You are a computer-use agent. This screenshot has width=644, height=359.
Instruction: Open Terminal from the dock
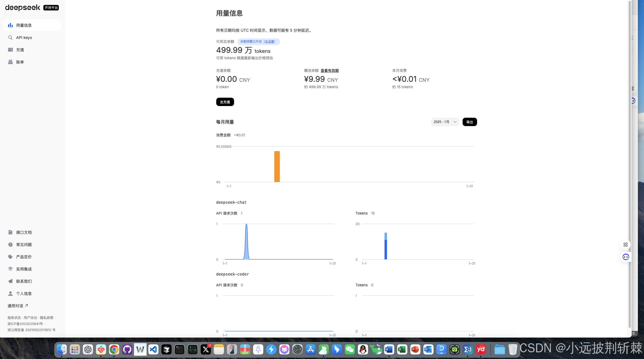pos(179,350)
